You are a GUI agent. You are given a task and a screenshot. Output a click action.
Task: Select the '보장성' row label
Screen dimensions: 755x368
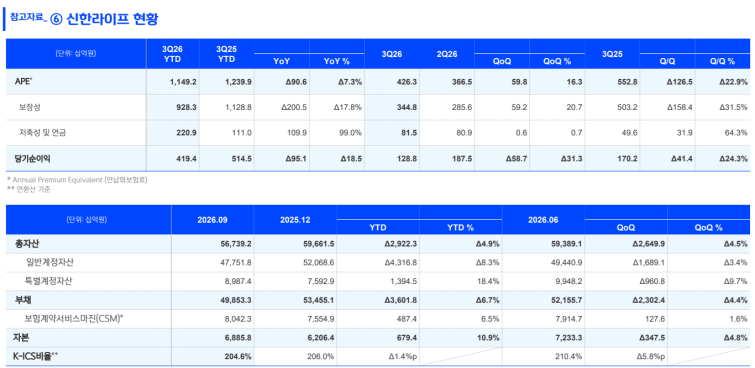pyautogui.click(x=30, y=107)
